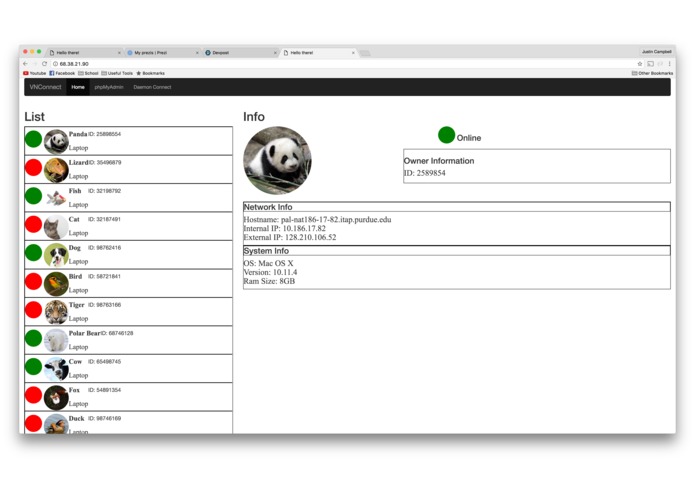Click the red status dot beside Cat
The height and width of the screenshot is (494, 695).
coord(34,224)
